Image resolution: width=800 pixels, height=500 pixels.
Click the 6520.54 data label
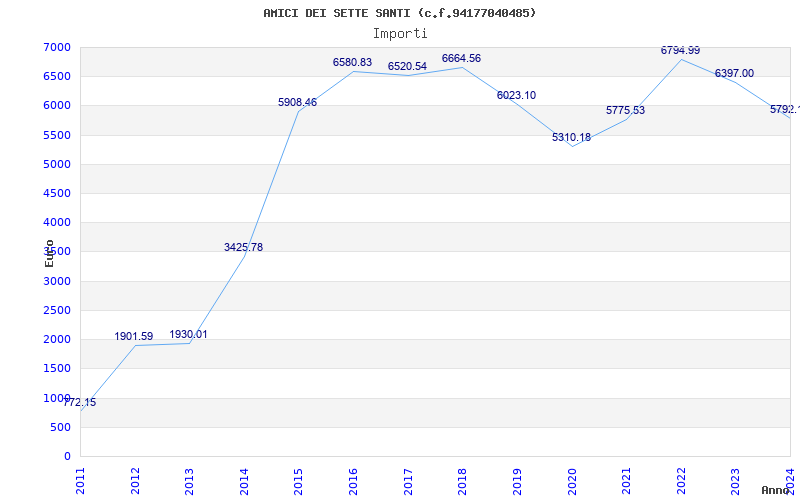pyautogui.click(x=407, y=67)
